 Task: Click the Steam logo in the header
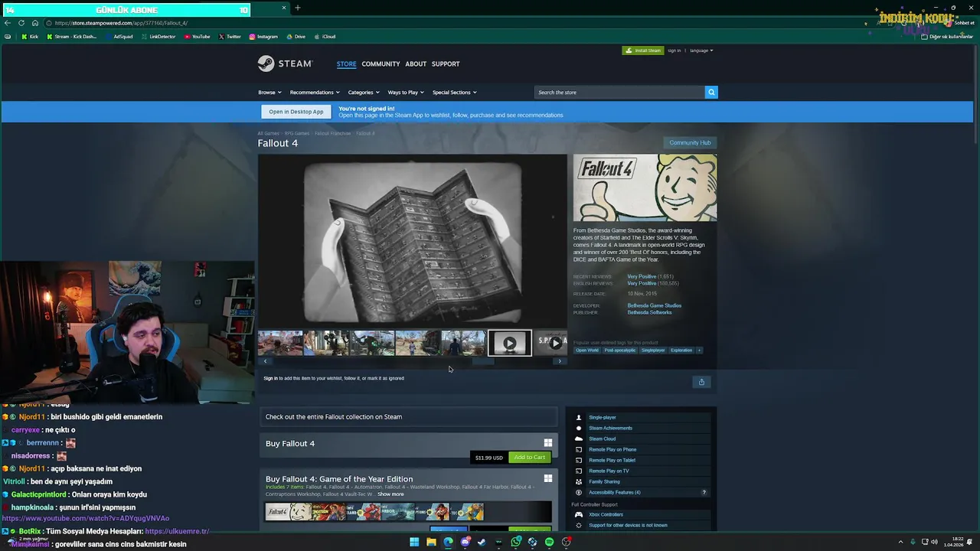pyautogui.click(x=285, y=64)
